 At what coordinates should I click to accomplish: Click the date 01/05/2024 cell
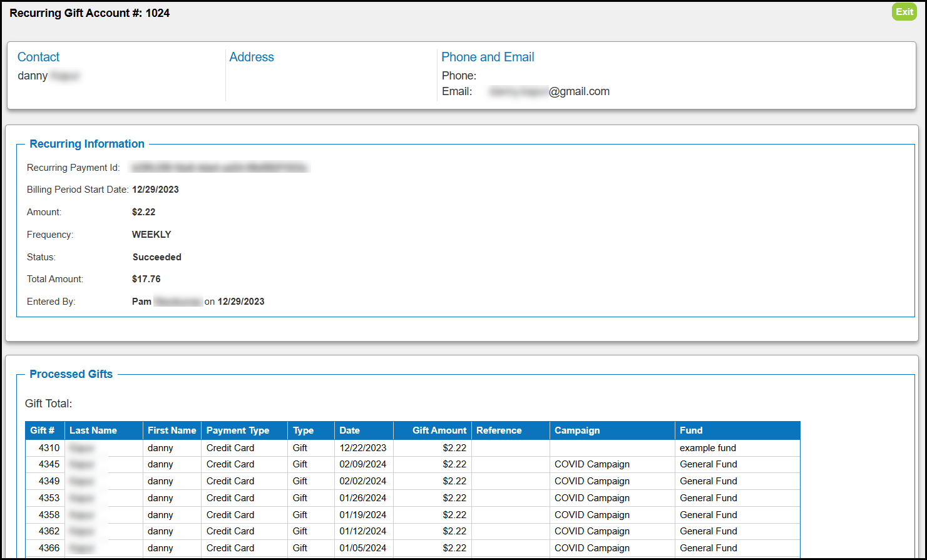[x=363, y=548]
